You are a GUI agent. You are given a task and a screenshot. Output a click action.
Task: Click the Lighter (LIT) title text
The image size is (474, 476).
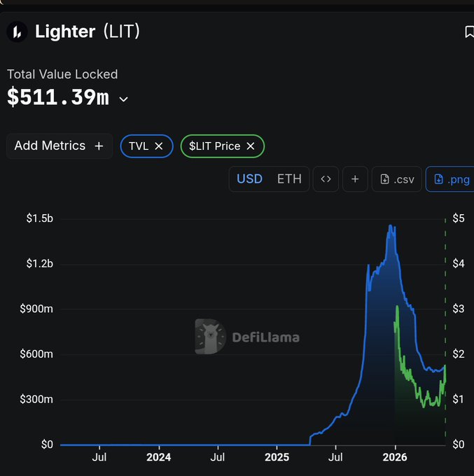(87, 31)
